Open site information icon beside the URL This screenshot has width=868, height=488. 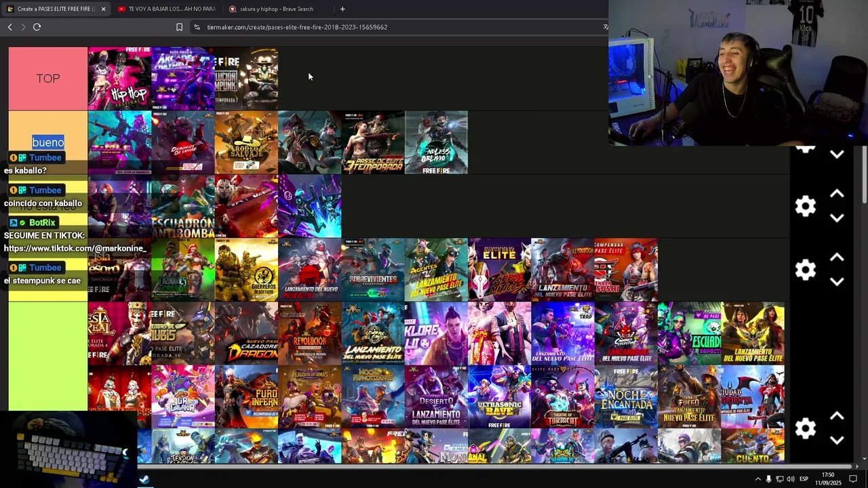click(x=197, y=27)
